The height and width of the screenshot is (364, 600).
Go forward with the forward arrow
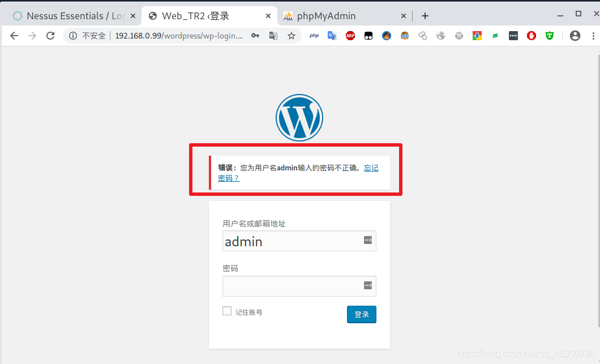pos(32,36)
